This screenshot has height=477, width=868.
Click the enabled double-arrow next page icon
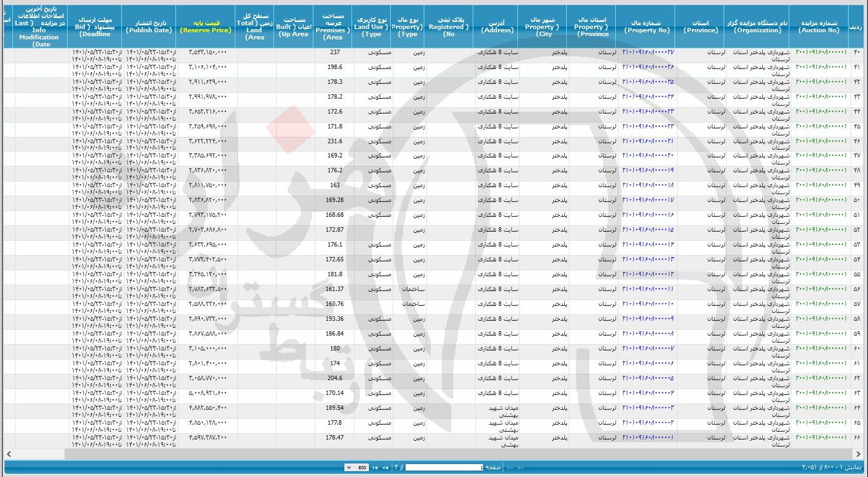tap(385, 468)
